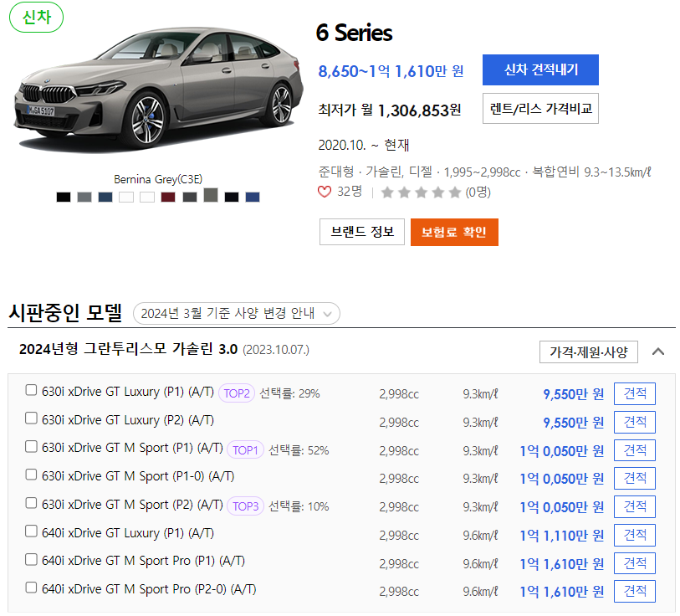Click price range 8,650~1억 1,610만 원
The width and height of the screenshot is (680, 616).
point(391,71)
